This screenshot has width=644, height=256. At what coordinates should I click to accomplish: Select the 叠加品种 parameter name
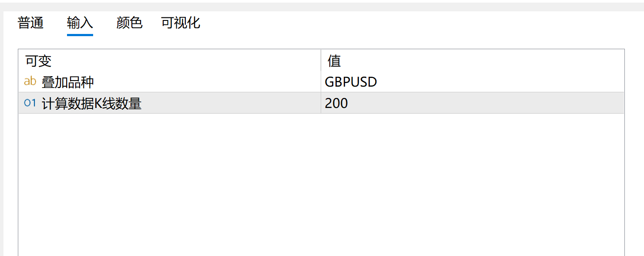pos(68,82)
